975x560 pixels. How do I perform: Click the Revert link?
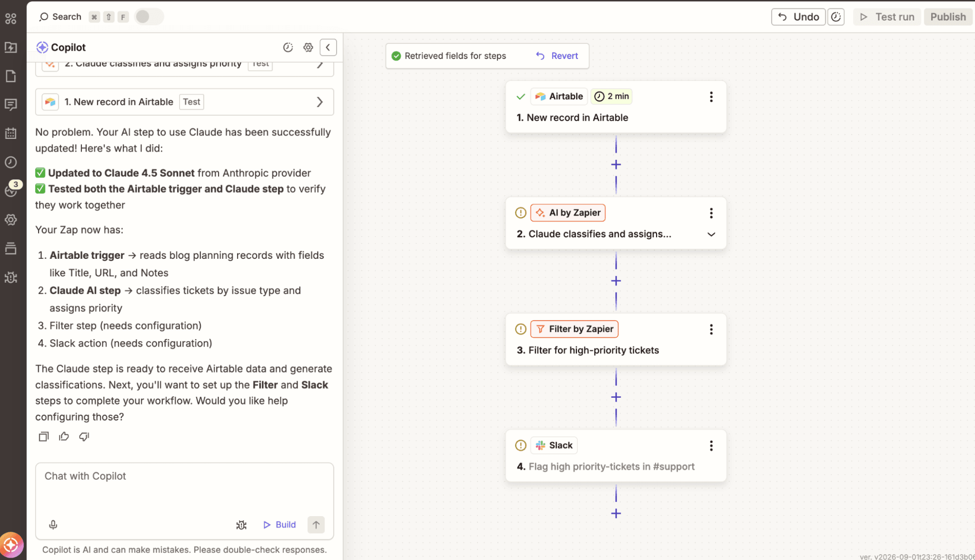[x=557, y=56]
